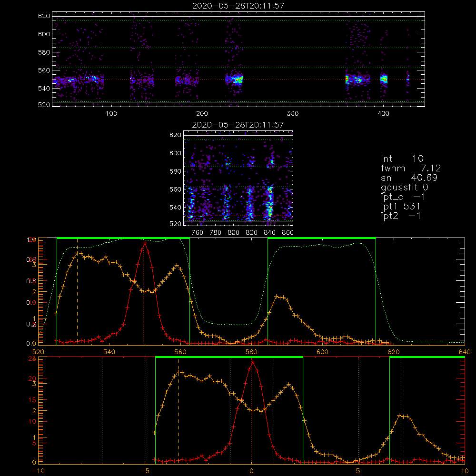
Task: Click the orange dashed vertical line in upper profile
Action: pos(78,291)
